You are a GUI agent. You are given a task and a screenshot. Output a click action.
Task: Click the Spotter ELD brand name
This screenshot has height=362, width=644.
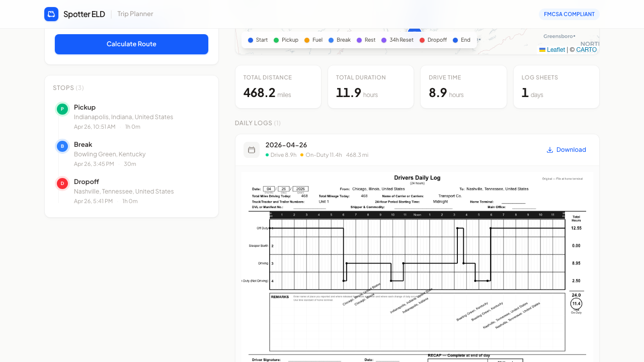click(x=84, y=14)
